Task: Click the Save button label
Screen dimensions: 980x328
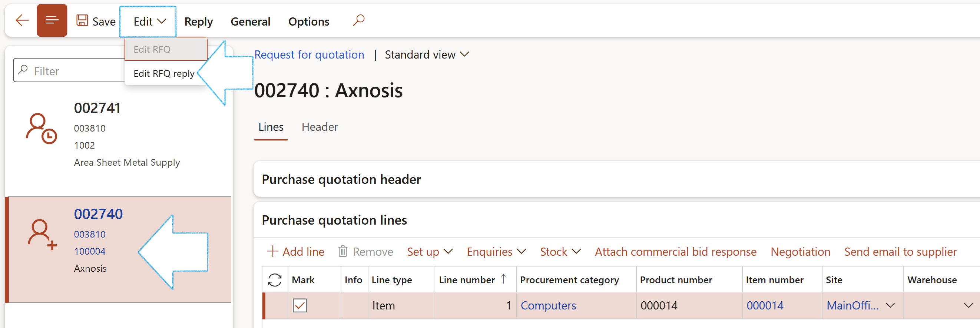Action: click(104, 22)
